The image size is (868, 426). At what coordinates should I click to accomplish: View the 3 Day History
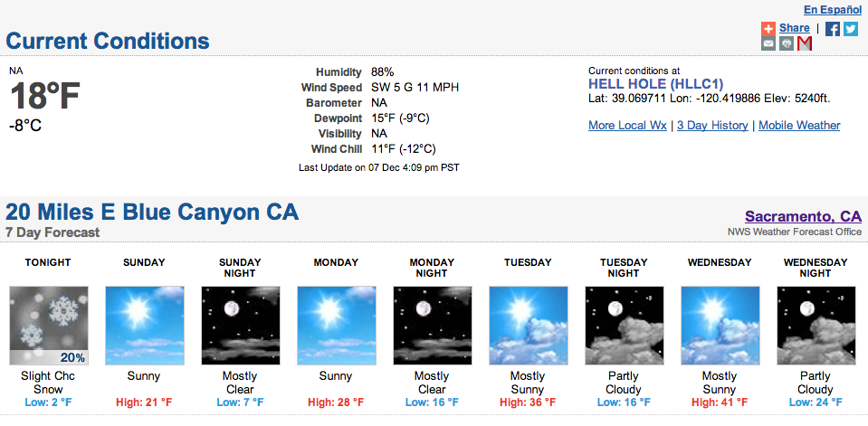(712, 126)
